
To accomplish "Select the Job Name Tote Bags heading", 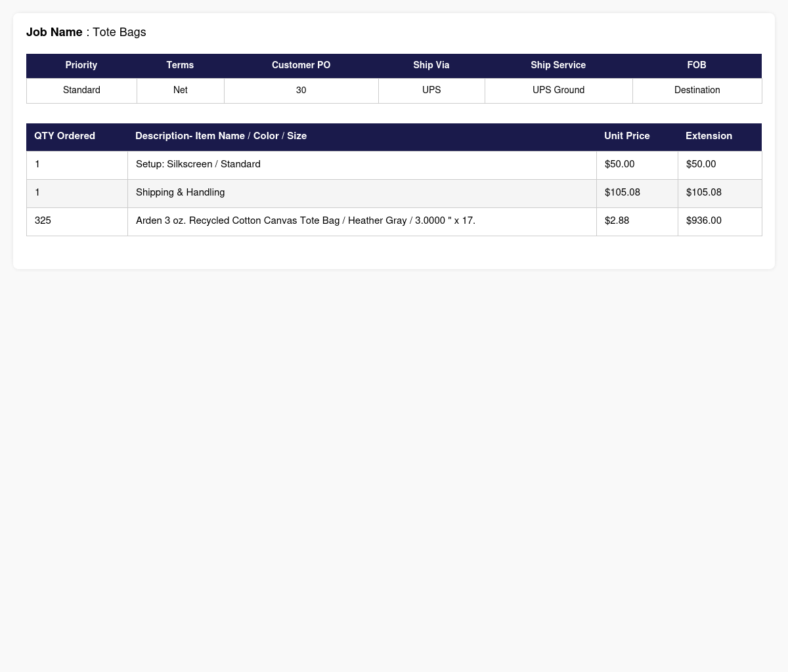I will point(86,32).
